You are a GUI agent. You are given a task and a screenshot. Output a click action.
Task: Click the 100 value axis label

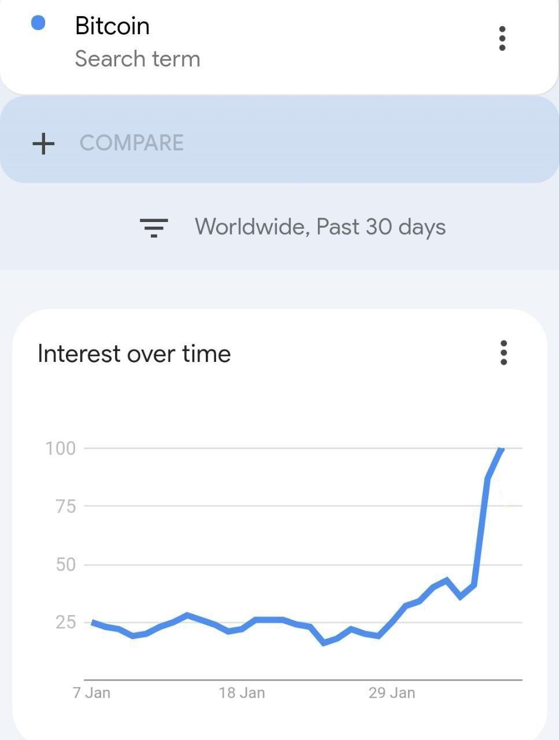pyautogui.click(x=61, y=448)
